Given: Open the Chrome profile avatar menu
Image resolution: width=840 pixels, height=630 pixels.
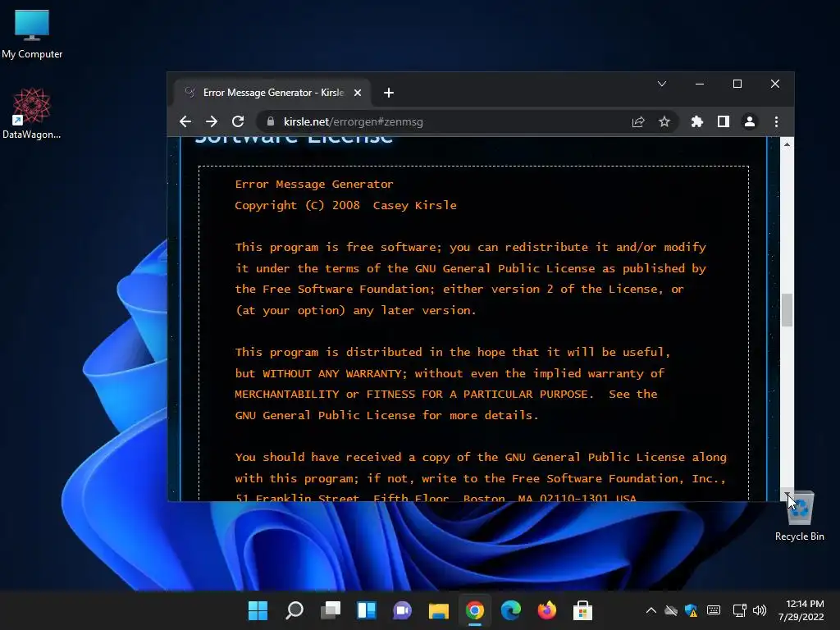Looking at the screenshot, I should tap(750, 121).
